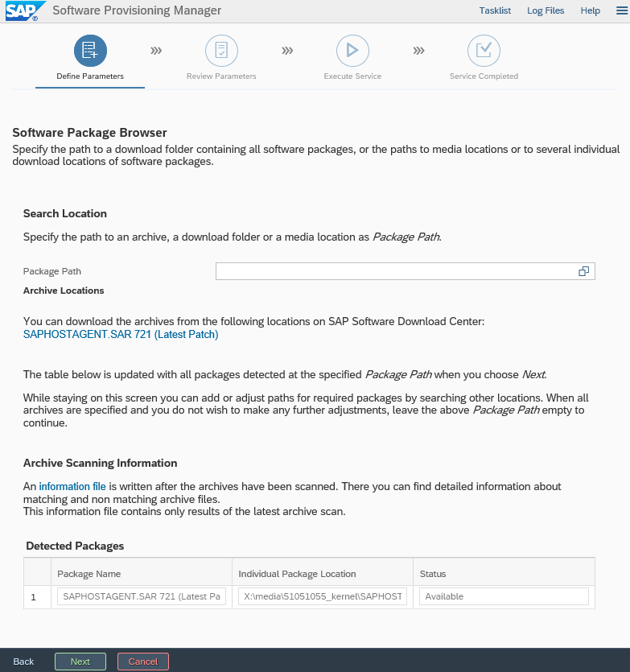
Task: Click the Archive Scanning Information heading
Action: 100,463
